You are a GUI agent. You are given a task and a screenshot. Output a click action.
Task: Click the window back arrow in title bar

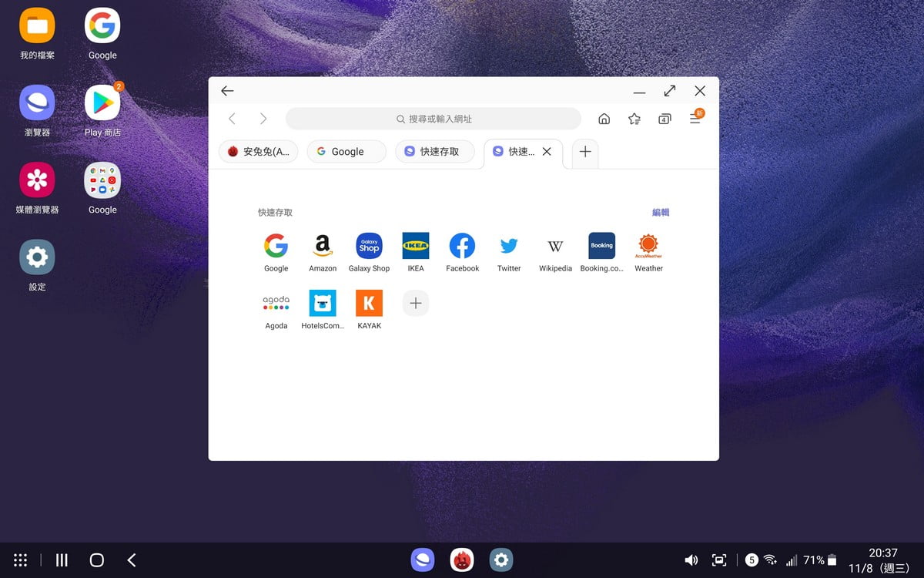pyautogui.click(x=227, y=91)
